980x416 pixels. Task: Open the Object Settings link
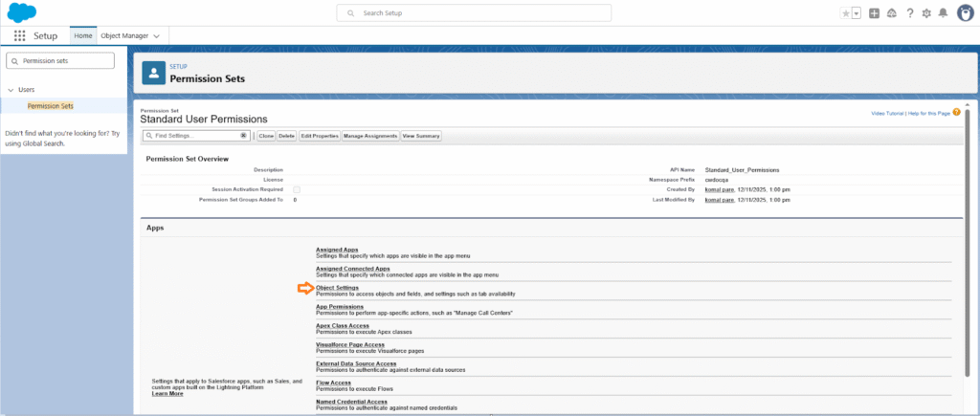tap(337, 287)
